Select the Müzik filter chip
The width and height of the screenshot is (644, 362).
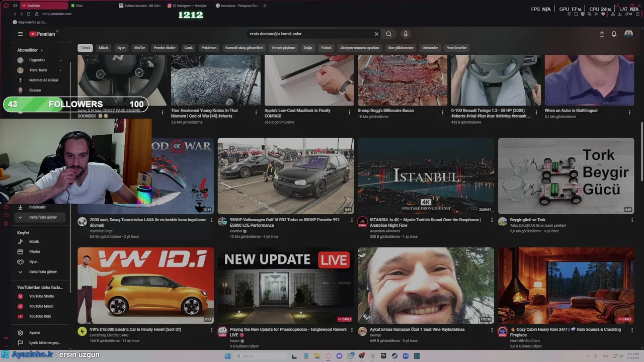pyautogui.click(x=104, y=48)
